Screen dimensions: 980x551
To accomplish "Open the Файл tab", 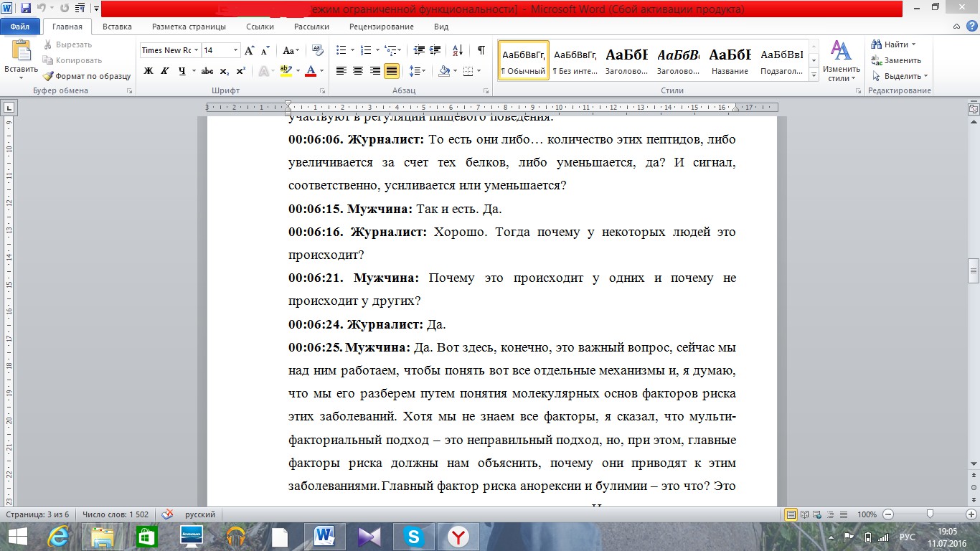I will tap(19, 27).
